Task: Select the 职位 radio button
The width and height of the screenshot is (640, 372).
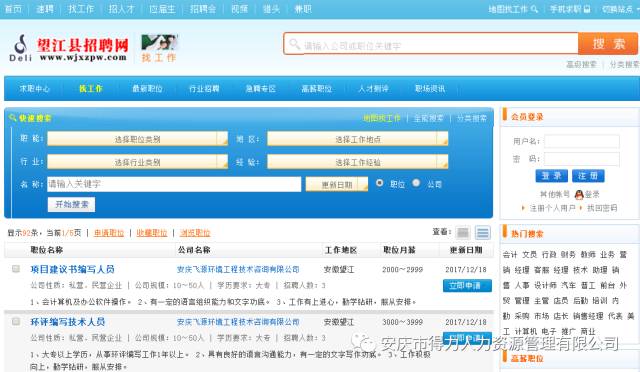Action: (x=380, y=183)
